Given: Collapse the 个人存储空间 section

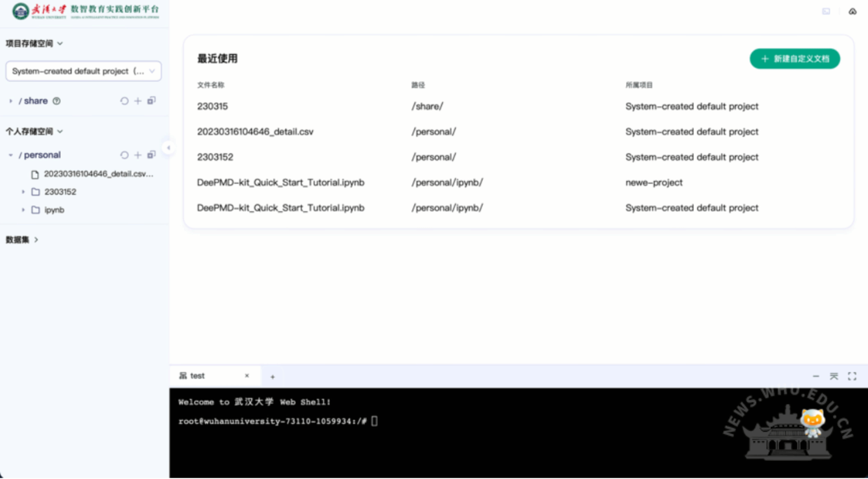Looking at the screenshot, I should pyautogui.click(x=60, y=131).
